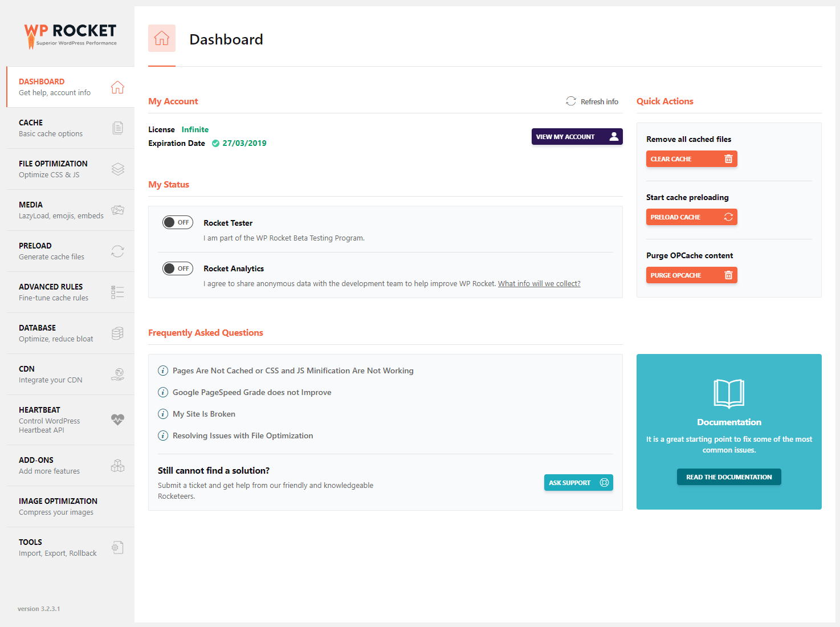Click the lifebuoy icon on Ask Support
Screen dimensions: 840x627
coord(604,483)
